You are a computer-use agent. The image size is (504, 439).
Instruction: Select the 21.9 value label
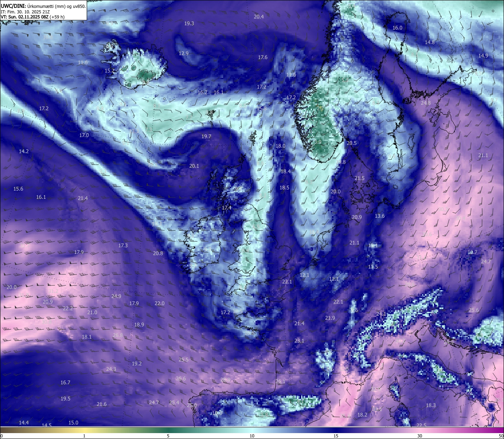(330, 318)
